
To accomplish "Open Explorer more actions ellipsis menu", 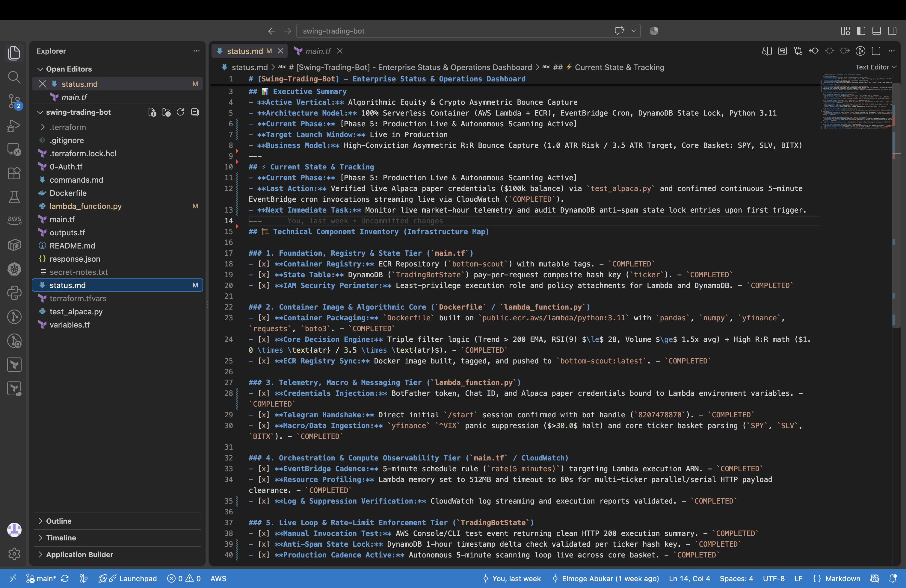I will (x=196, y=51).
